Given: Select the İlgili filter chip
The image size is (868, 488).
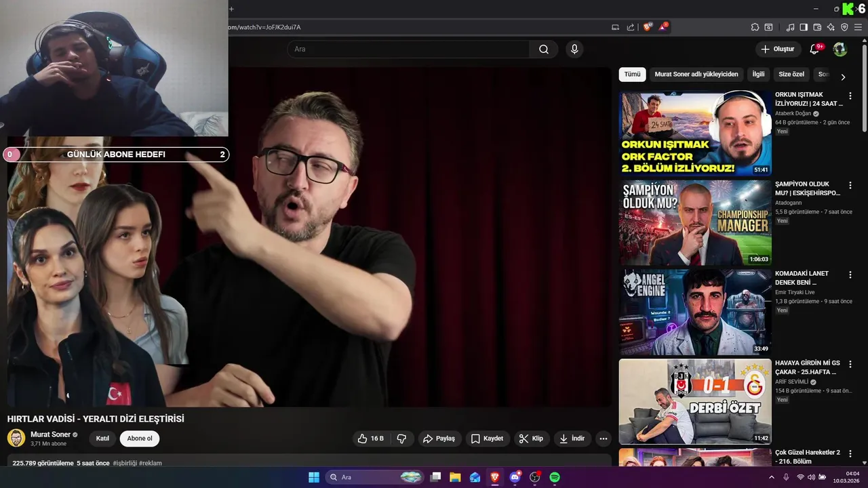Looking at the screenshot, I should (x=758, y=75).
